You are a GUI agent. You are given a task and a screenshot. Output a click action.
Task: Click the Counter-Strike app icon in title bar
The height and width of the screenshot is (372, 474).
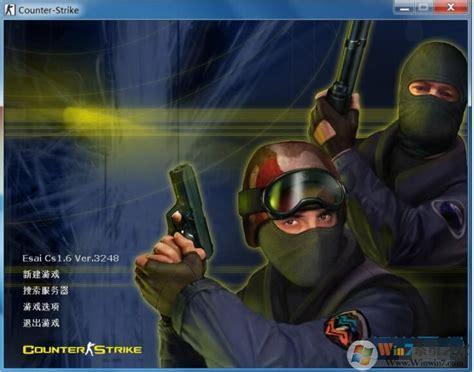click(10, 9)
